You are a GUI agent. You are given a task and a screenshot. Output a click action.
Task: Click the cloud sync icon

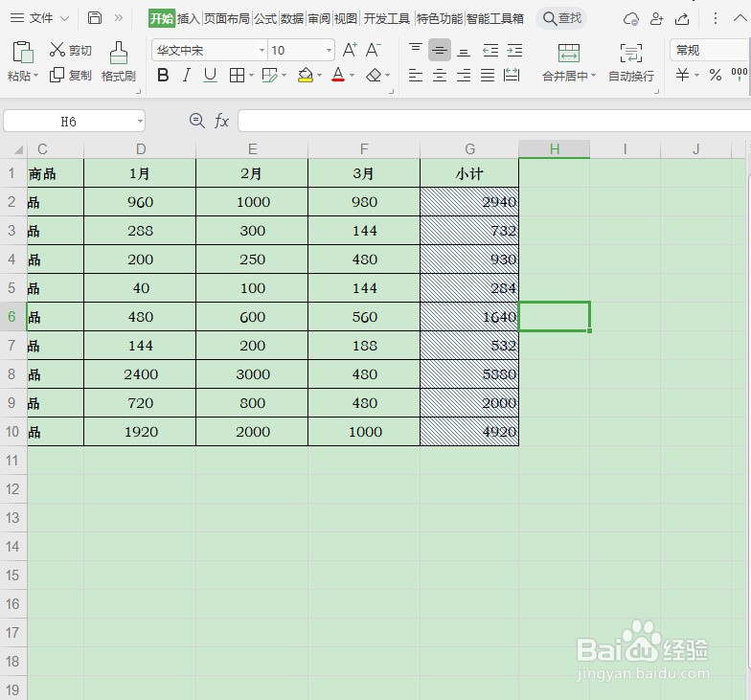tap(630, 19)
